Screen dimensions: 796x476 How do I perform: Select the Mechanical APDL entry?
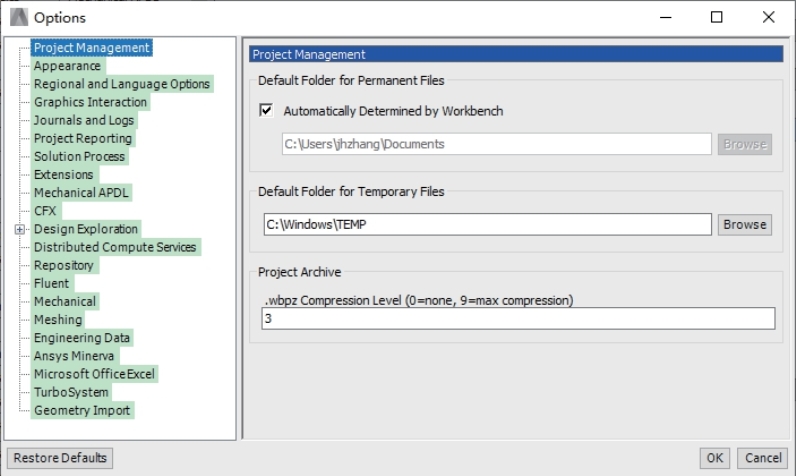click(x=81, y=193)
